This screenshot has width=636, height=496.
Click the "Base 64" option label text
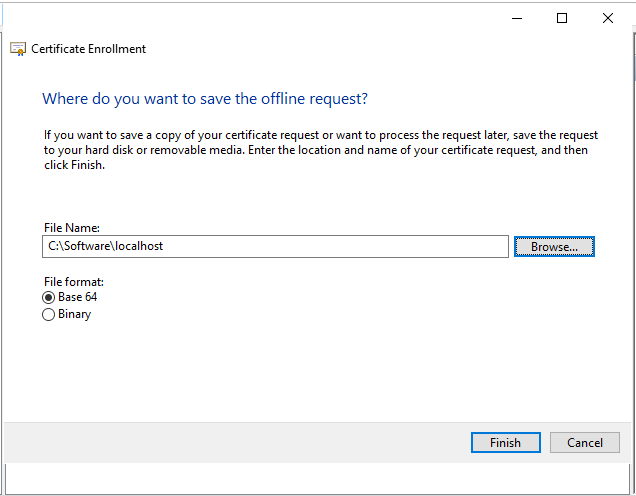[x=77, y=297]
